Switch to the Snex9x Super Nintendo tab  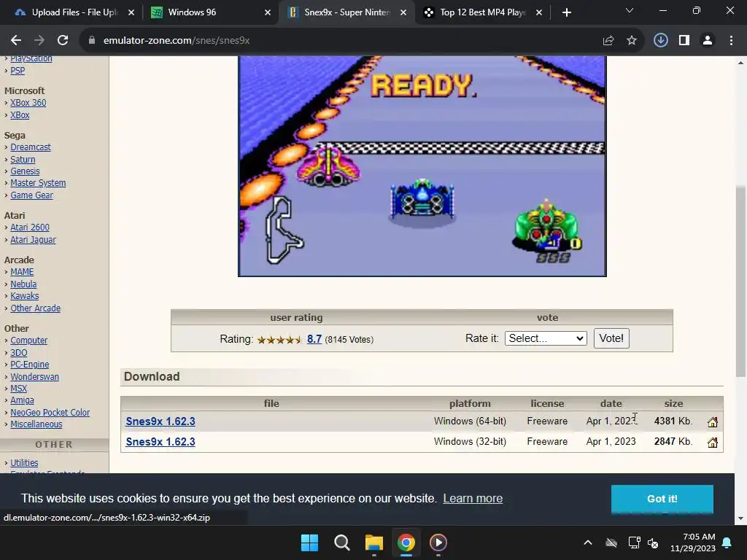click(x=347, y=12)
